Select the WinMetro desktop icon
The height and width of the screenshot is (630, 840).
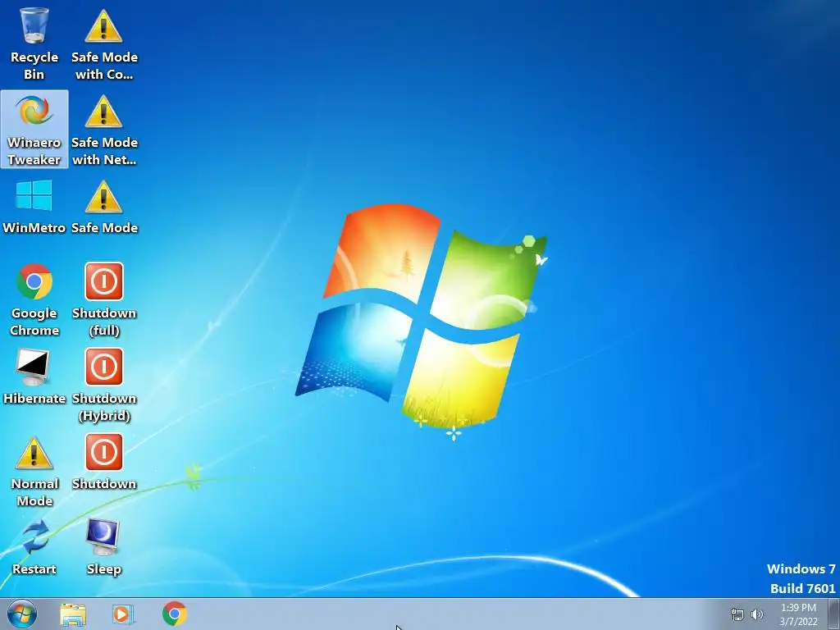coord(34,208)
